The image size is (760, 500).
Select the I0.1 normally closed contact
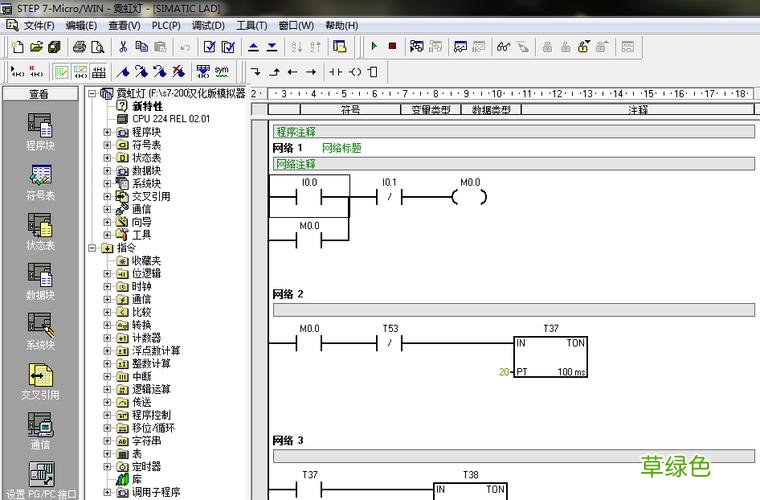[389, 197]
